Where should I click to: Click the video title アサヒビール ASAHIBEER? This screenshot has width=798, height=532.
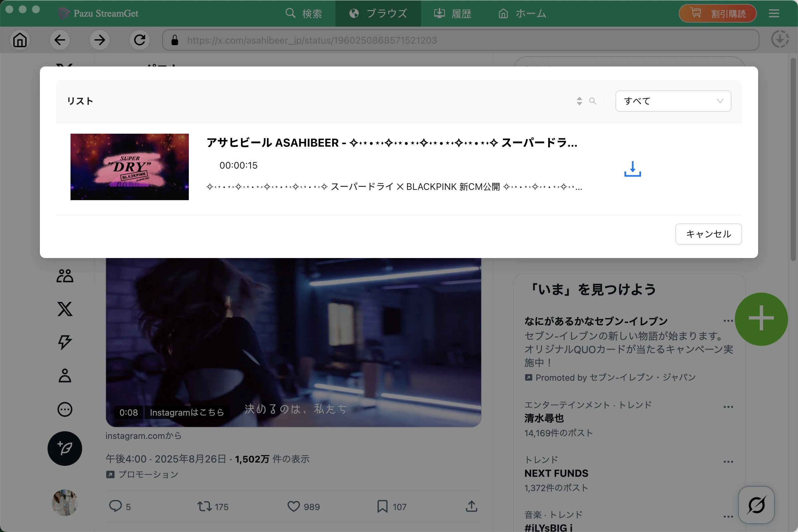tap(392, 143)
